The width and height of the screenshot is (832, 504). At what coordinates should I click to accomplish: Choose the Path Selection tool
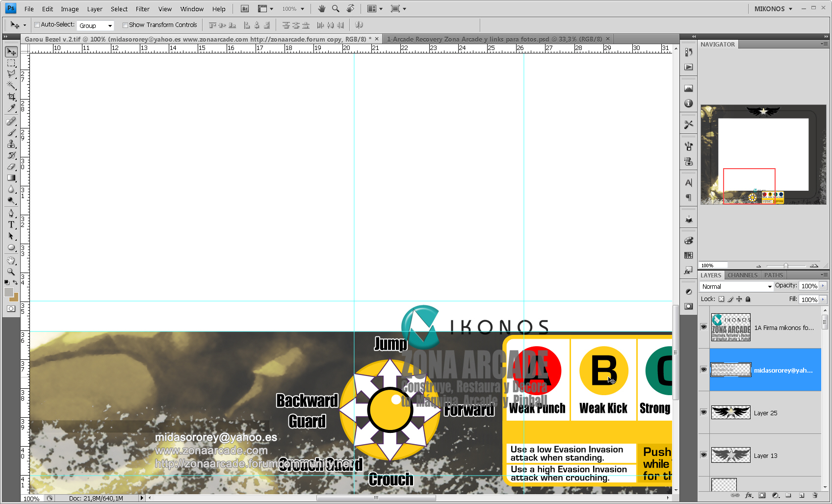click(11, 236)
